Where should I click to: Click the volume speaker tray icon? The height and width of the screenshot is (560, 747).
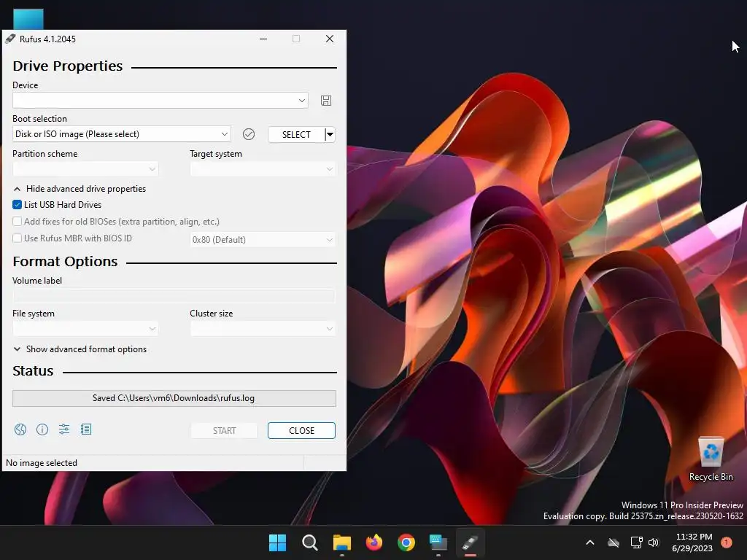pyautogui.click(x=654, y=542)
